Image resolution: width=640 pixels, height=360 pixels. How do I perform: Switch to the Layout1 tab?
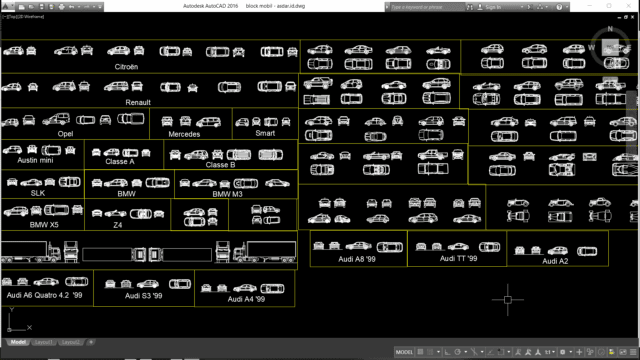43,342
